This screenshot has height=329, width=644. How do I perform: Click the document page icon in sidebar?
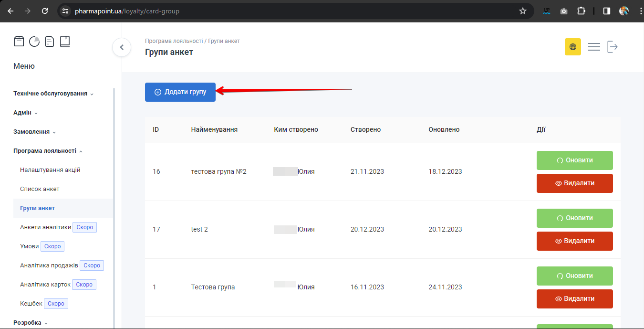coord(50,42)
